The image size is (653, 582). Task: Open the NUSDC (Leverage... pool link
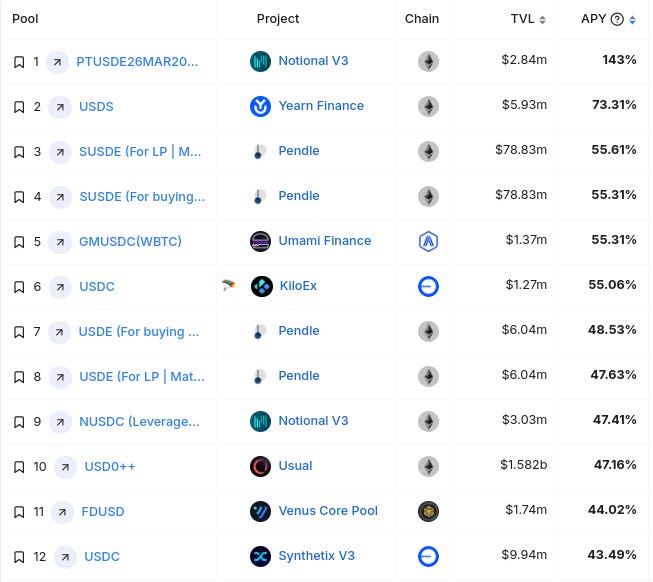tap(140, 421)
